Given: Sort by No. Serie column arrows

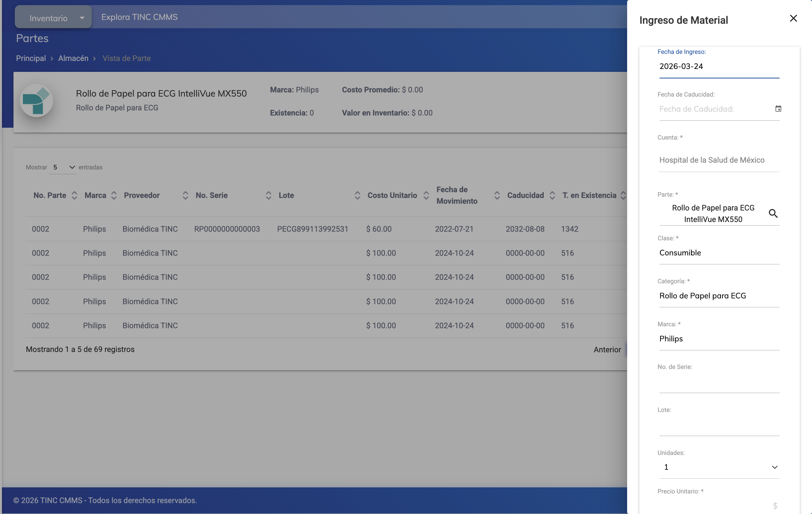Looking at the screenshot, I should point(268,195).
